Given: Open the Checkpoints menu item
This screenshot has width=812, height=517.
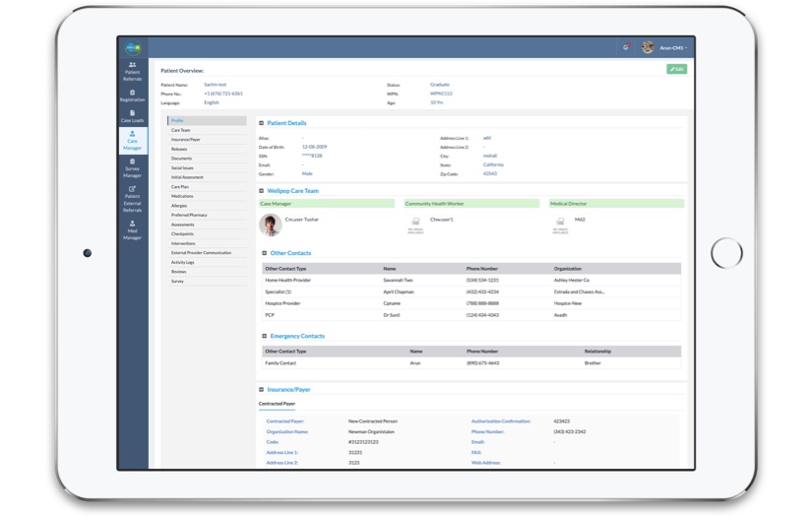Looking at the screenshot, I should (207, 233).
